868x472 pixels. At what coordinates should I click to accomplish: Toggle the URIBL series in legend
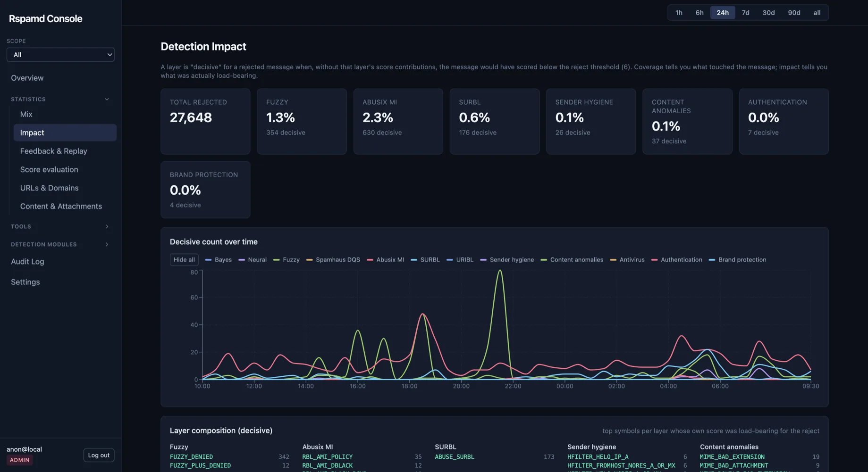point(460,260)
